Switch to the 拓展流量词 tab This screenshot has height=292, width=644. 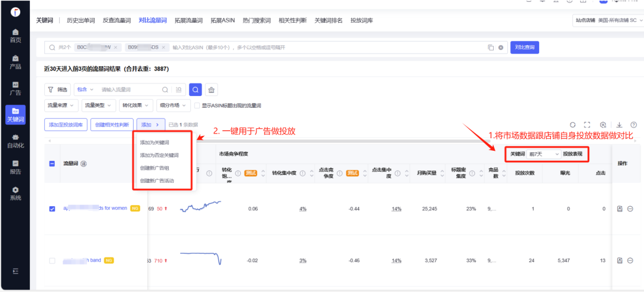[188, 20]
